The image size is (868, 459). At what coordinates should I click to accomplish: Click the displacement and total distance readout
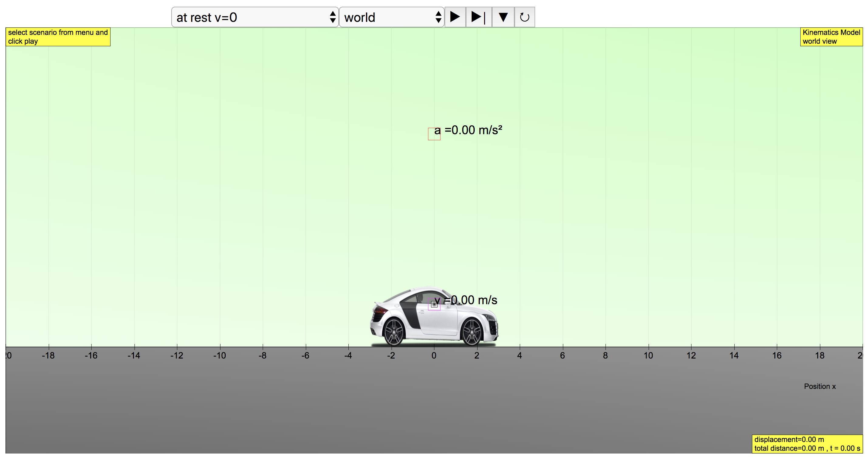(x=807, y=444)
